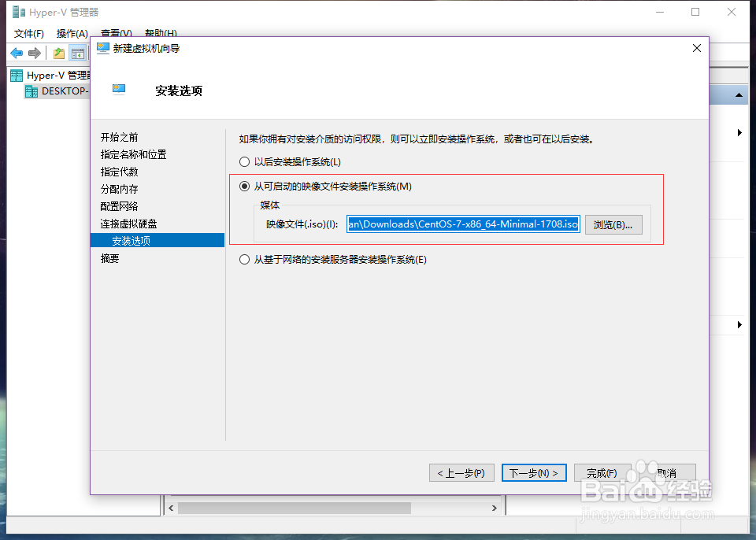Go to the 摘要 wizard step

[109, 257]
